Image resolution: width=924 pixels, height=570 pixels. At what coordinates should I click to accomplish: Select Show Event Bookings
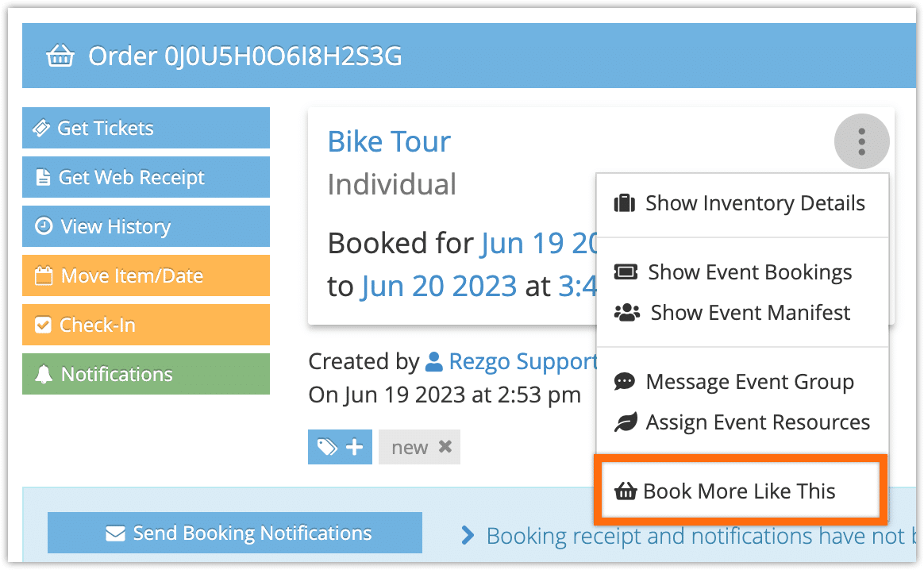[x=742, y=272]
